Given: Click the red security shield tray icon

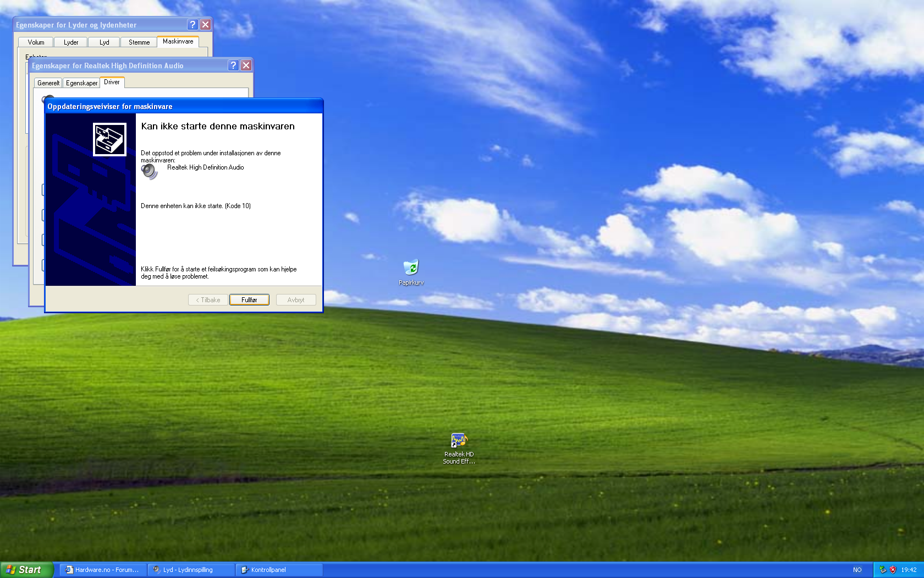Looking at the screenshot, I should click(893, 570).
